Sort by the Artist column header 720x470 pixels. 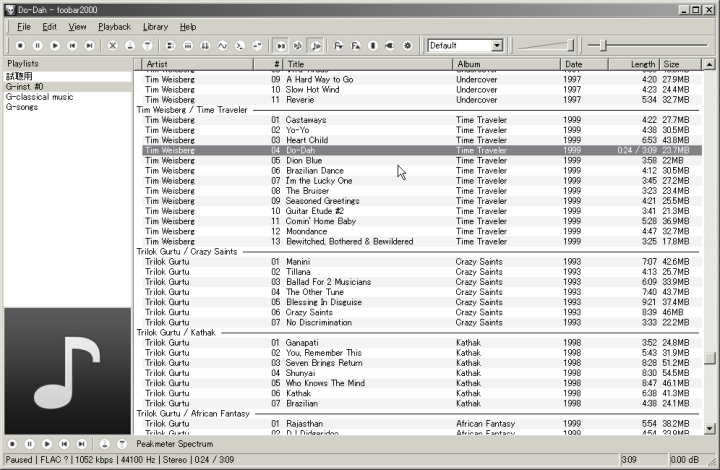[197, 64]
